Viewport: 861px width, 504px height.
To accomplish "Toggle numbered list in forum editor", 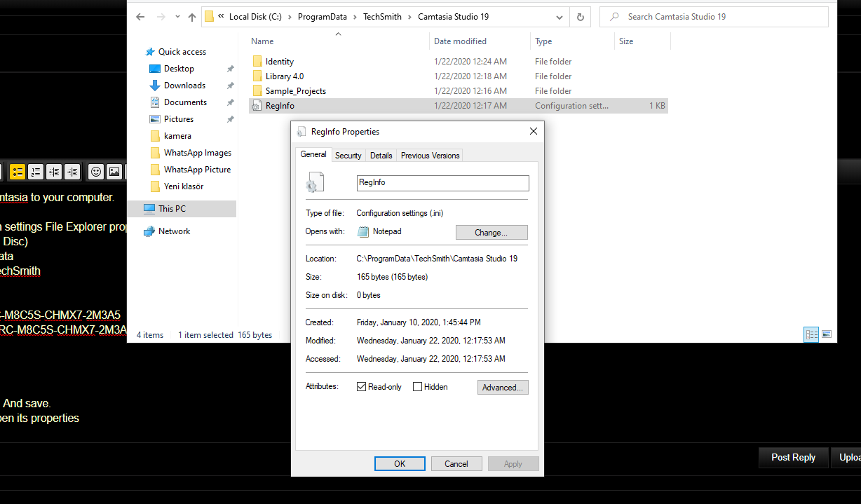I will (x=36, y=172).
